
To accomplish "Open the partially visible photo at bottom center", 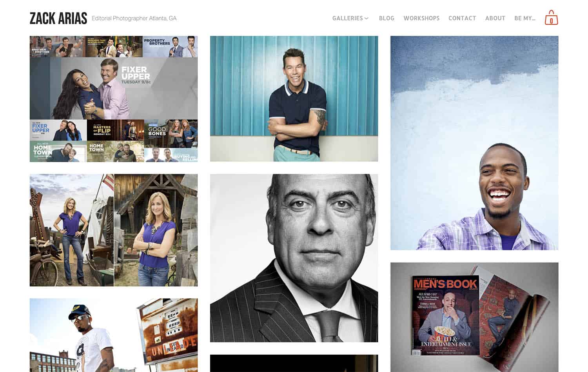I will [x=294, y=365].
